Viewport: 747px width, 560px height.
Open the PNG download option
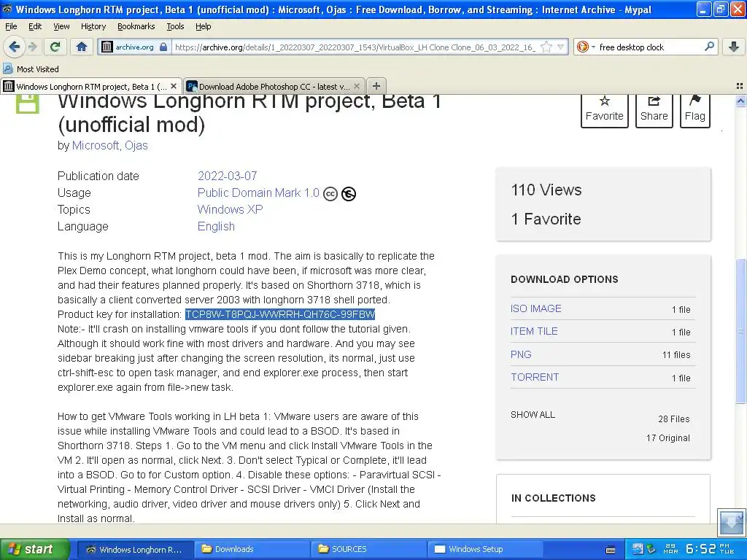[x=521, y=355]
